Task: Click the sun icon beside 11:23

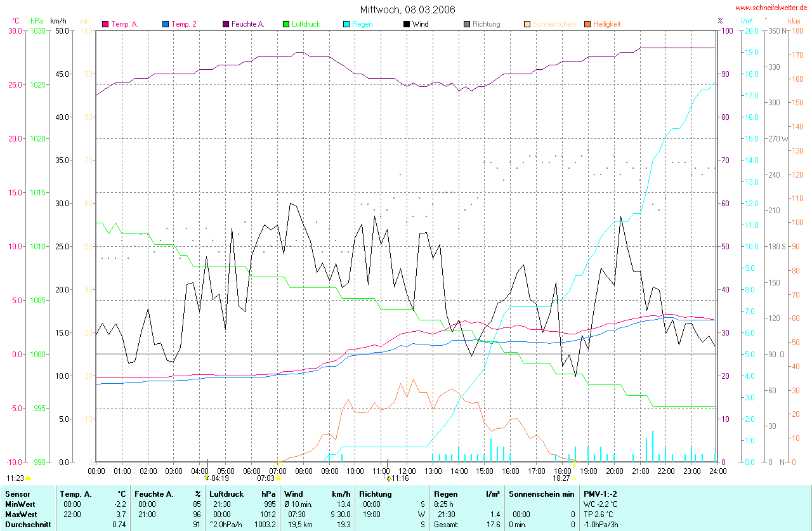Action: 29,479
